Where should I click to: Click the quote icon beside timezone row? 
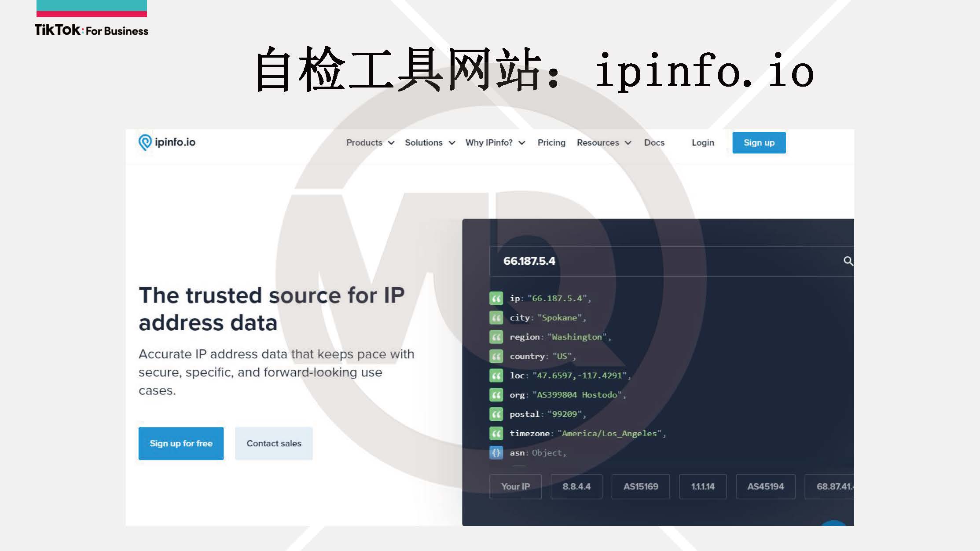[x=496, y=434]
